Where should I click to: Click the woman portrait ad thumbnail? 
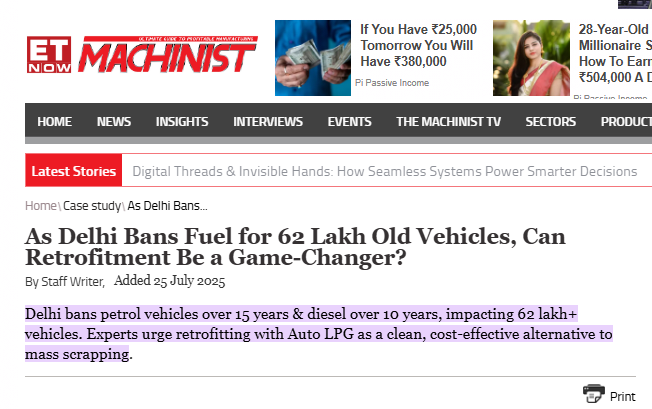point(531,57)
